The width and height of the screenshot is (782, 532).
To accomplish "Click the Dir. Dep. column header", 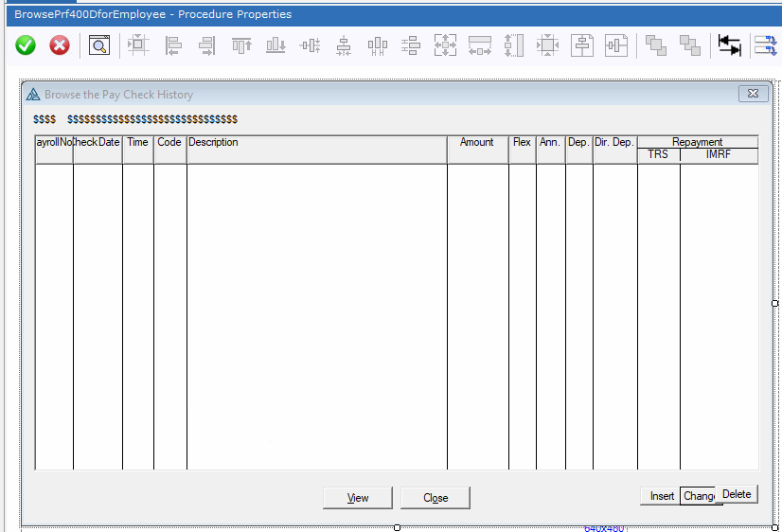I will 614,143.
